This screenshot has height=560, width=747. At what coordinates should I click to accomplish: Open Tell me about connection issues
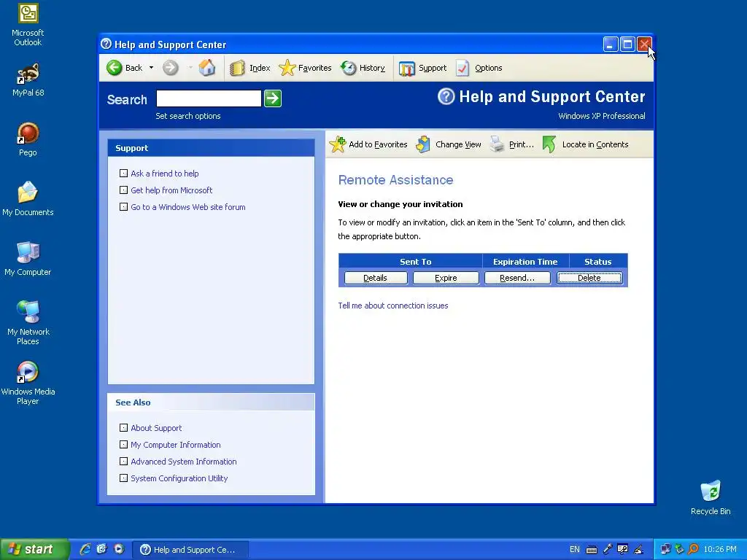click(393, 306)
